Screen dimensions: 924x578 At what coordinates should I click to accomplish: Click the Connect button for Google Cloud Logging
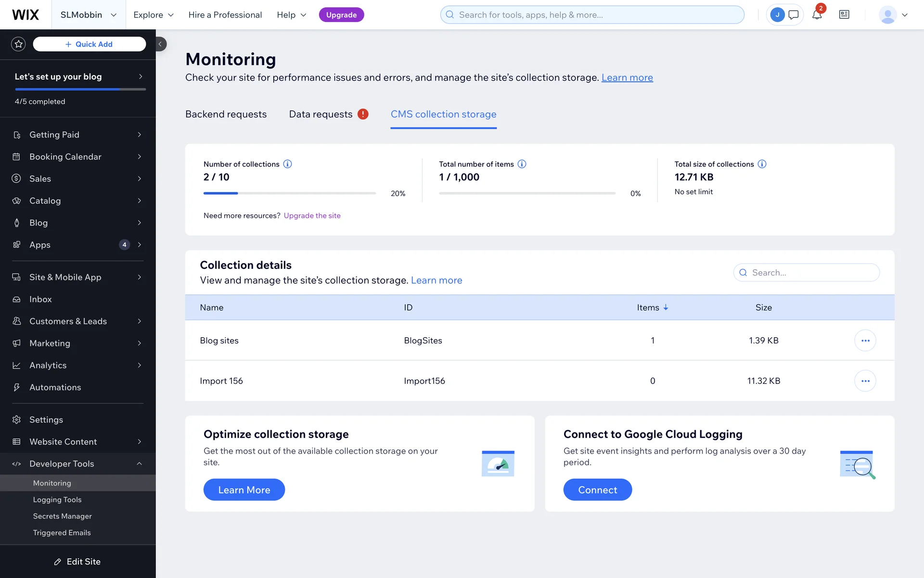pos(597,490)
